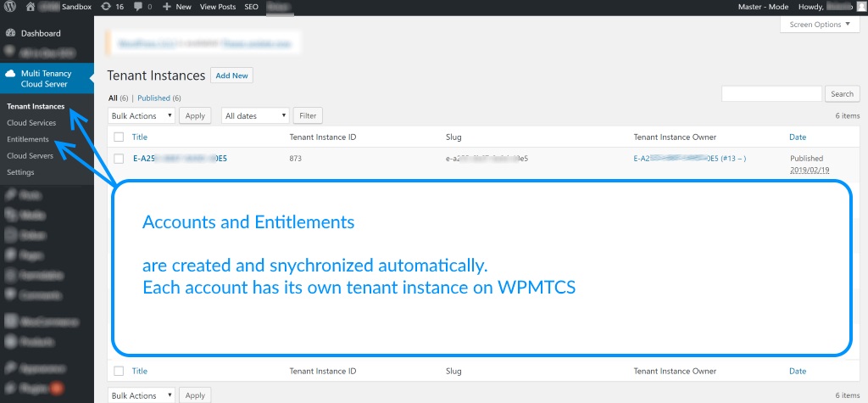868x403 pixels.
Task: Open the owner link ending (#13 – )
Action: (690, 159)
